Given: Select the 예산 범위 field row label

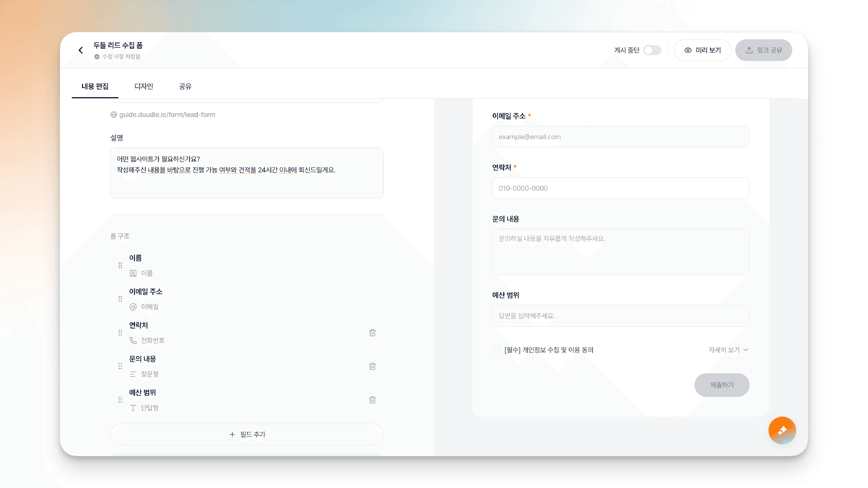Looking at the screenshot, I should [143, 393].
